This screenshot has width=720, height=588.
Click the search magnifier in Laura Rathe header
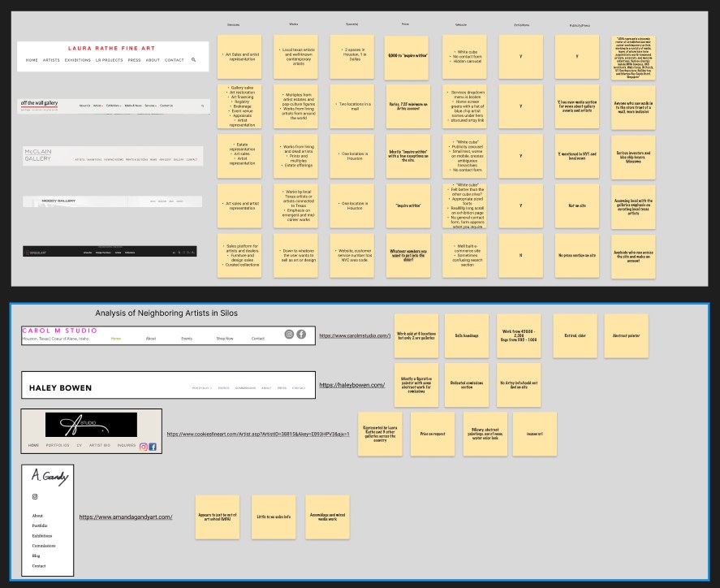click(x=193, y=60)
